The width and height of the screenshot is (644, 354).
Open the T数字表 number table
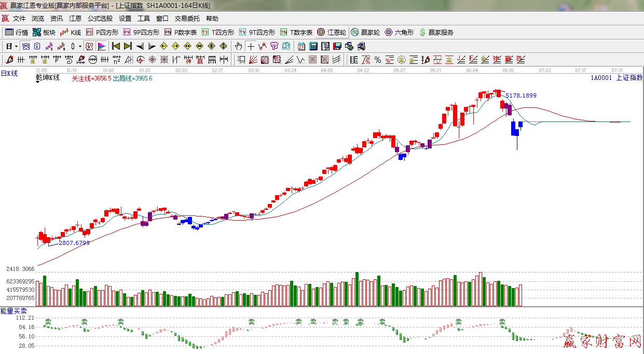pos(296,32)
